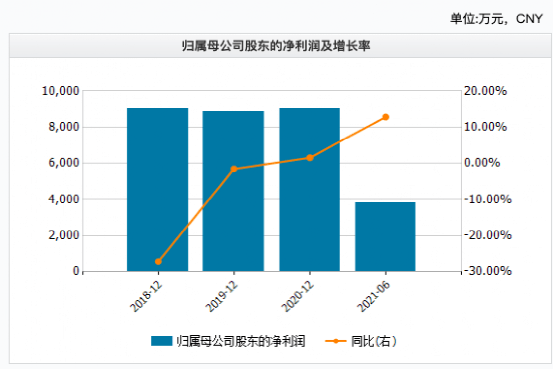Viewport: 553px width, 369px height.
Task: Click the 10,000 left axis label
Action: point(61,91)
